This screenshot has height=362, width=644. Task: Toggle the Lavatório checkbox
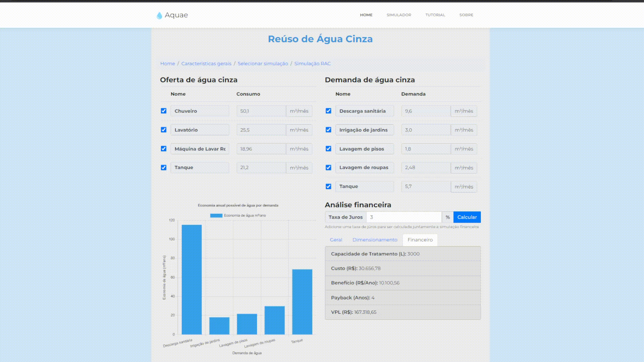tap(164, 130)
